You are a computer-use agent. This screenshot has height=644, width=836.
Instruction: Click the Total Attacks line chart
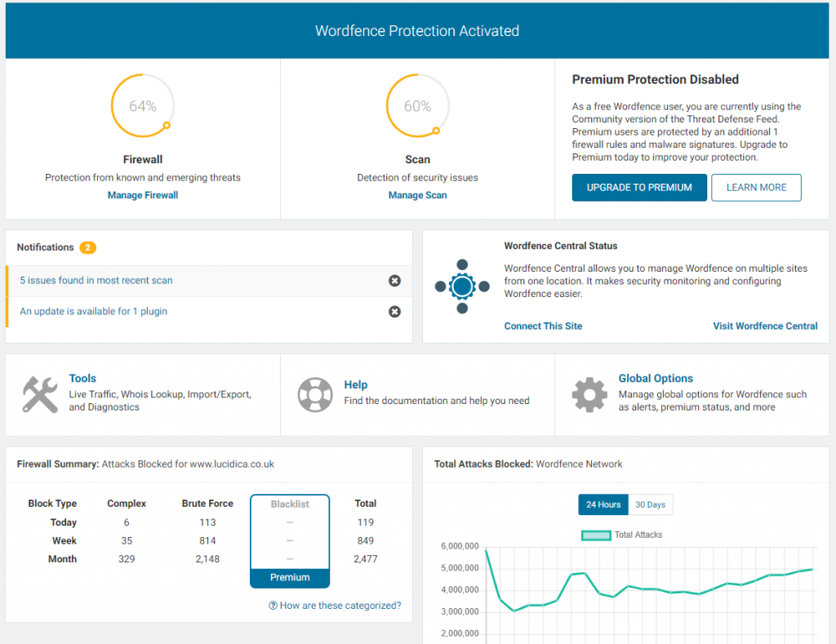[x=651, y=594]
